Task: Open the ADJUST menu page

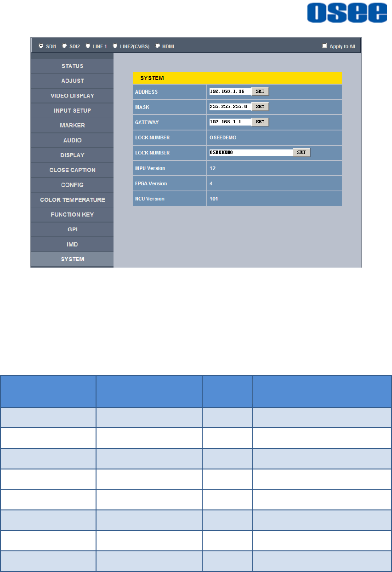Action: click(x=72, y=81)
